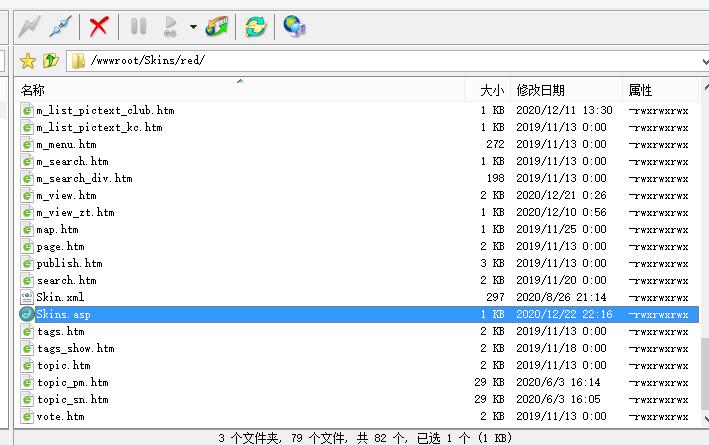Click the quick connect plug icon

(x=61, y=26)
